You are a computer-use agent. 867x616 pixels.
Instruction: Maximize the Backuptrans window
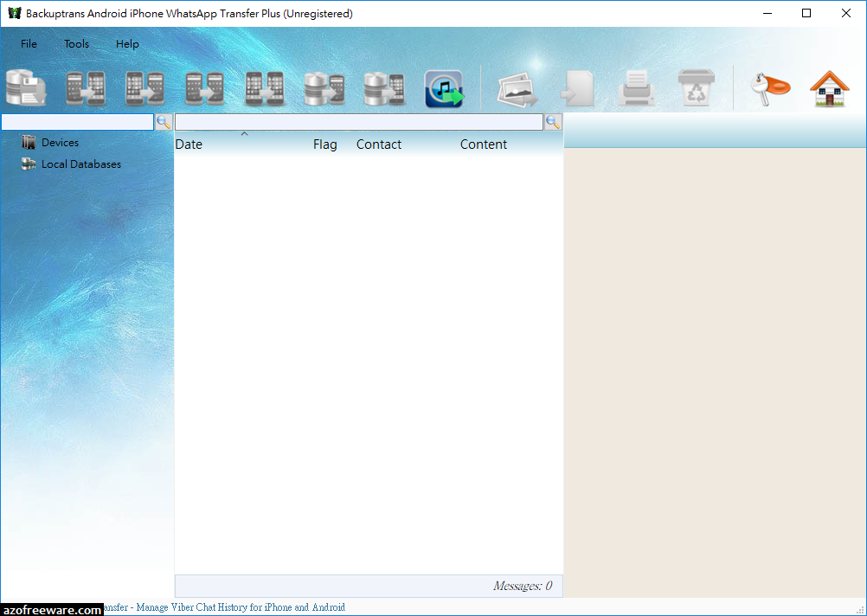tap(806, 13)
